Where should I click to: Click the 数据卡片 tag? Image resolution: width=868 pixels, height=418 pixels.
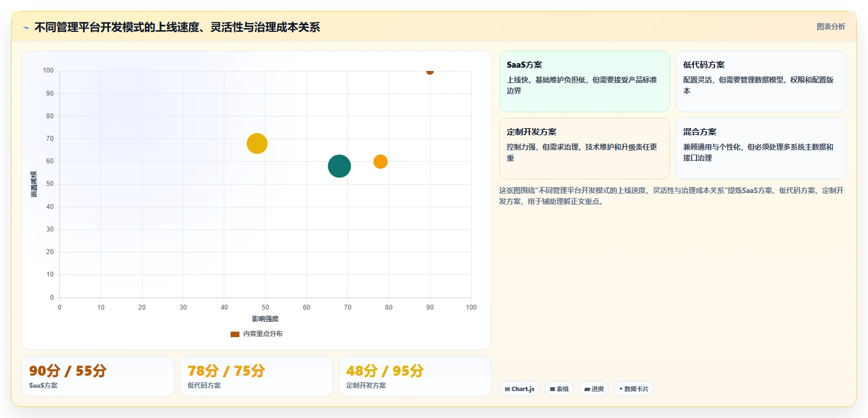tap(634, 389)
